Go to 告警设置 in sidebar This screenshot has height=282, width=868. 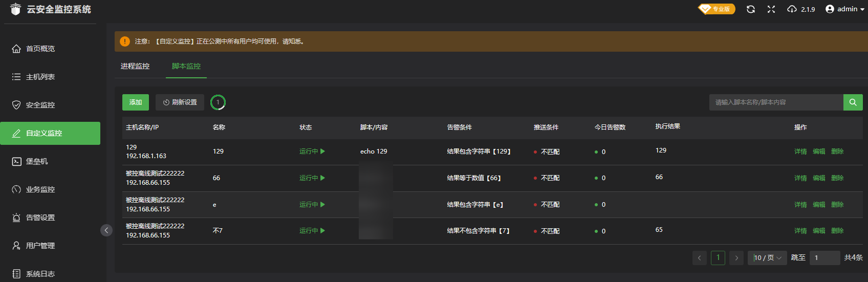(40, 218)
